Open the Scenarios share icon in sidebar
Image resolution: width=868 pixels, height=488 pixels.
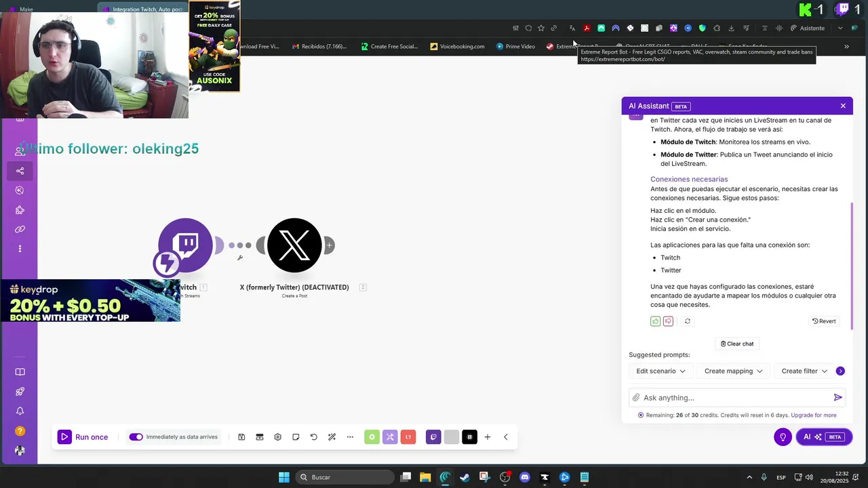[x=20, y=171]
